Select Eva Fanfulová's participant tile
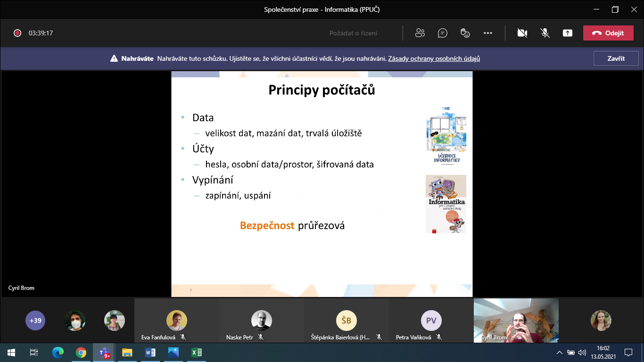The image size is (644, 362). (177, 321)
